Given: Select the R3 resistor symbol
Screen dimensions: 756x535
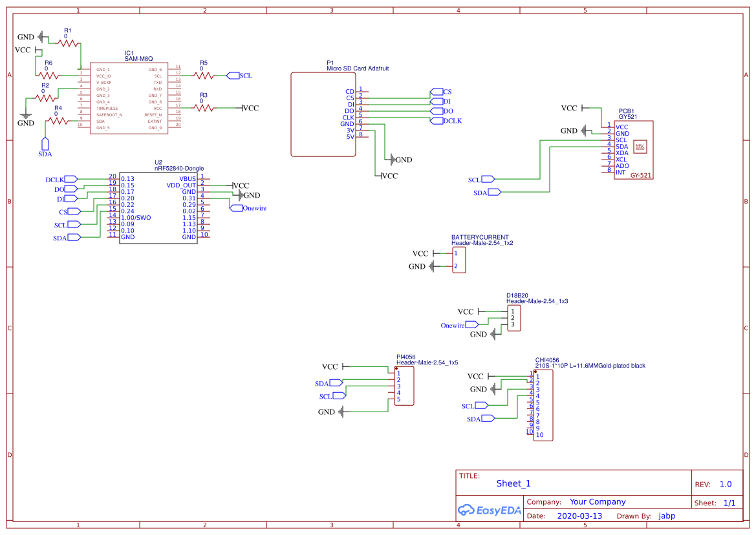Looking at the screenshot, I should click(204, 108).
